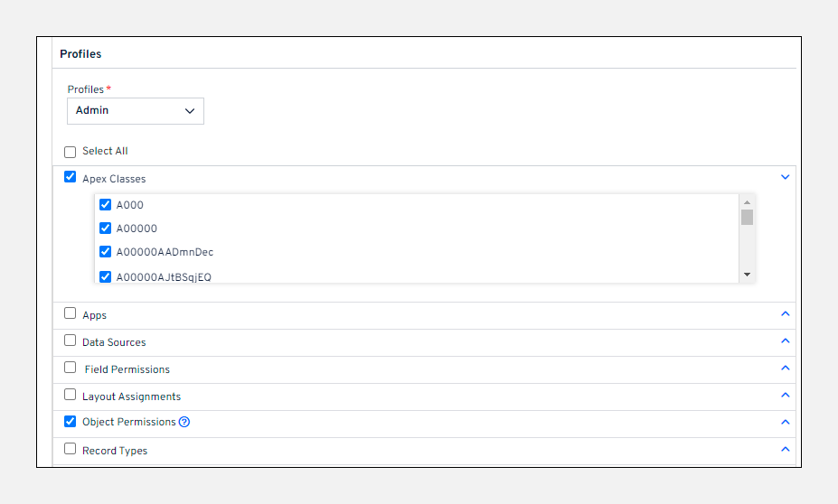This screenshot has width=838, height=504.
Task: Uncheck the Object Permissions checkbox
Action: pos(71,421)
